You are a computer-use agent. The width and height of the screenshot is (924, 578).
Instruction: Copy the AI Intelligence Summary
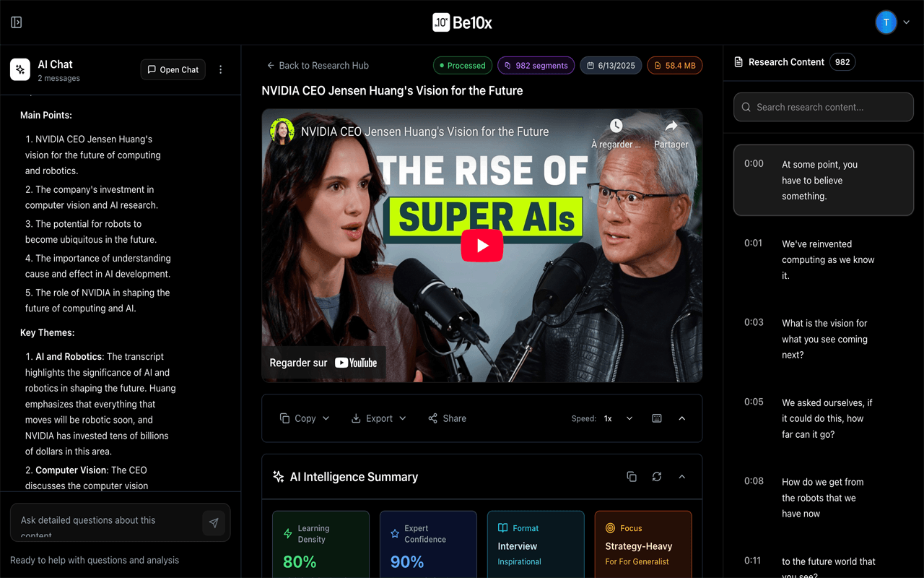[x=632, y=477]
